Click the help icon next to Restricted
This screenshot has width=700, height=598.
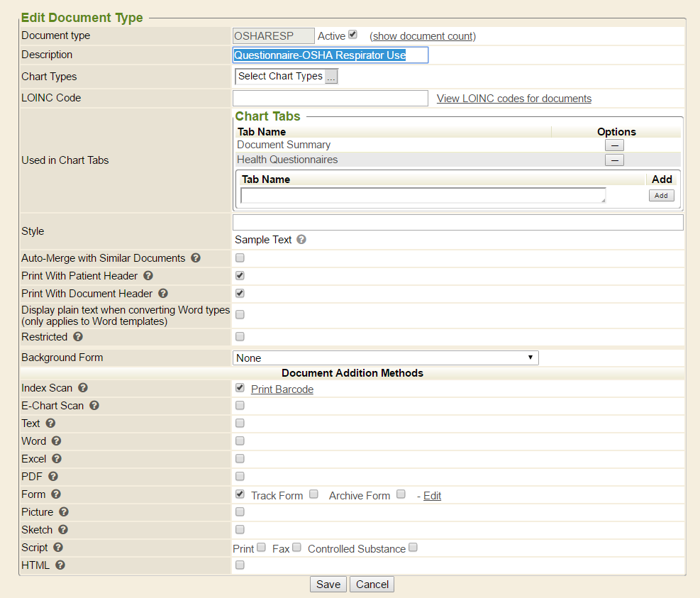point(78,337)
